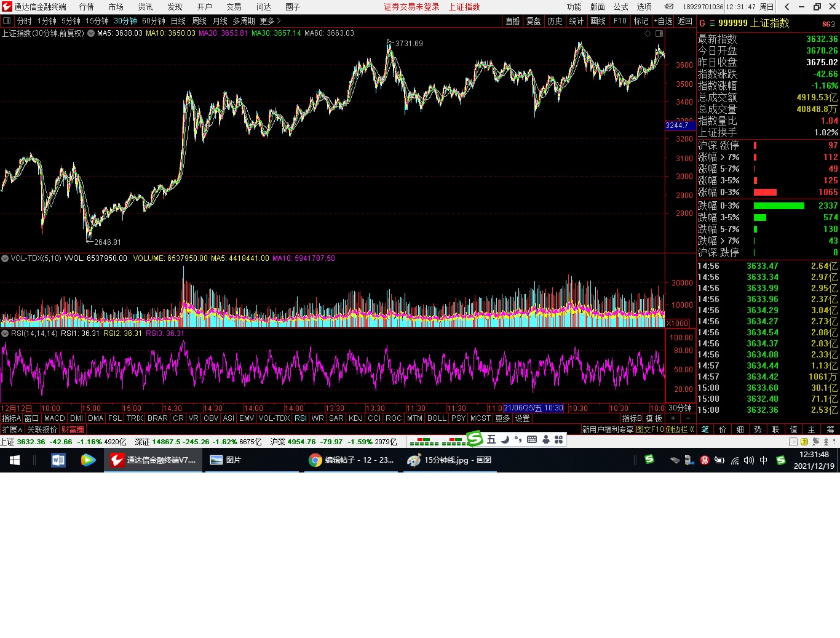The width and height of the screenshot is (840, 638).
Task: Click the 返回 back button
Action: point(685,21)
